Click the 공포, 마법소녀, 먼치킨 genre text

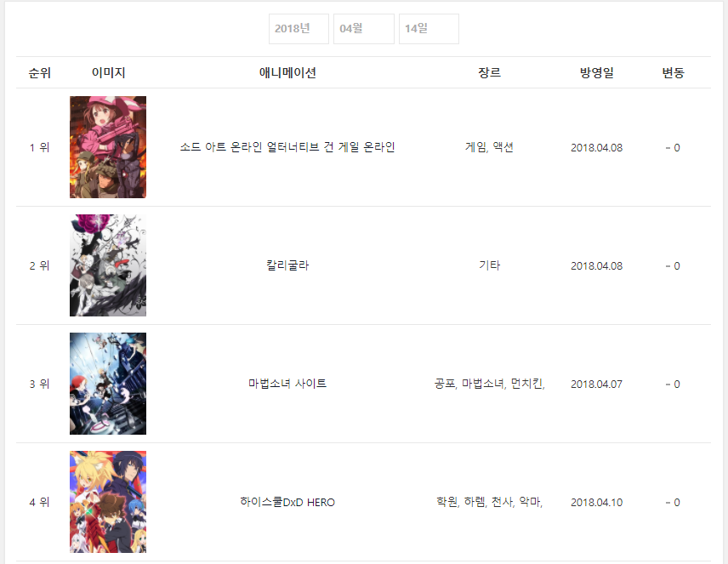tap(489, 384)
